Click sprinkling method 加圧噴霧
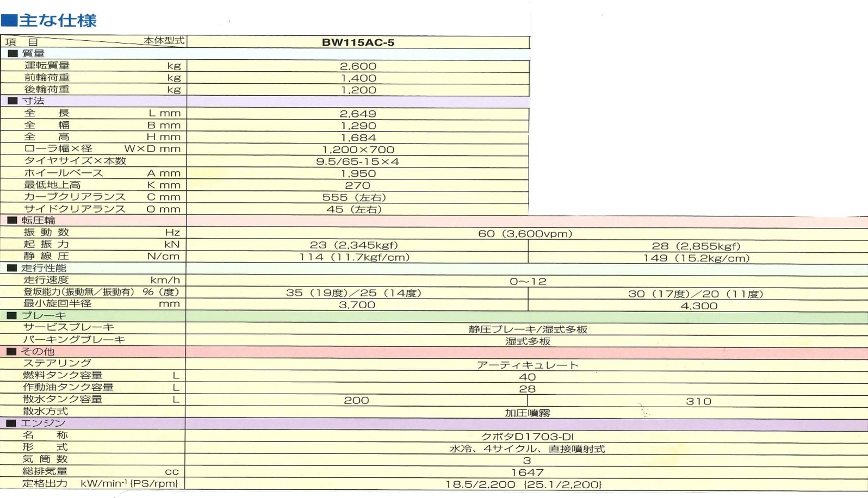The width and height of the screenshot is (868, 498). 528,414
